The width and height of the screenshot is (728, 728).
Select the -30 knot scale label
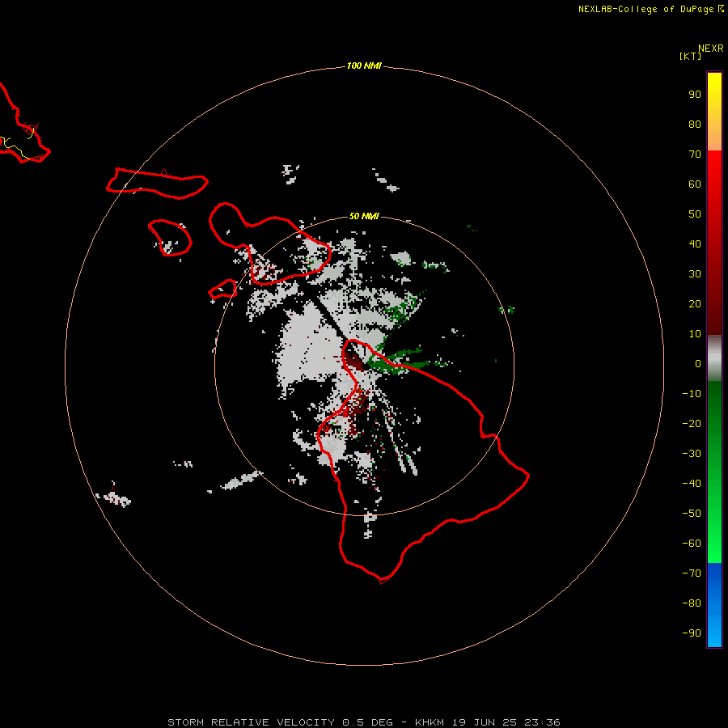click(x=692, y=454)
